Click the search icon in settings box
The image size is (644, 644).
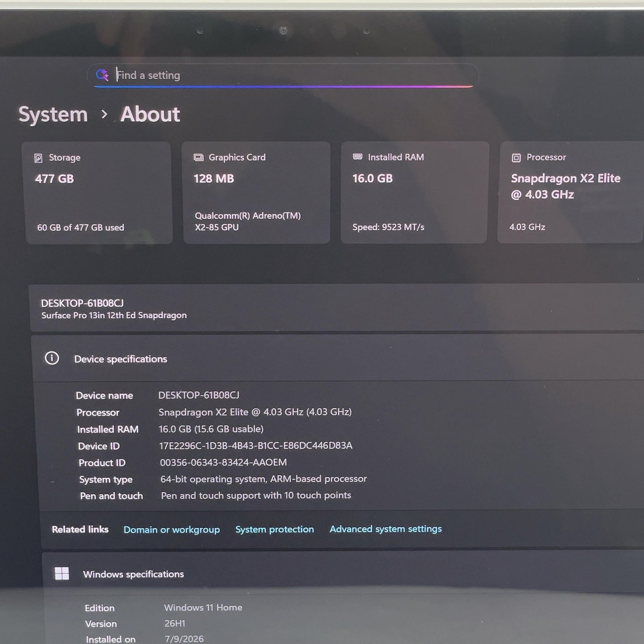[x=102, y=75]
